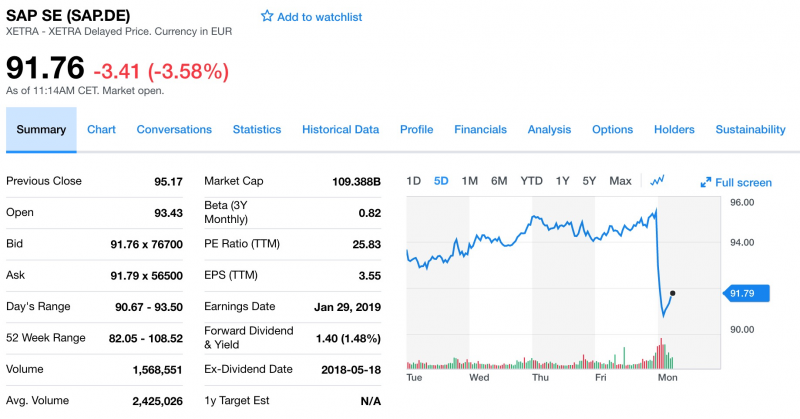This screenshot has width=800, height=419.
Task: Choose the 6M chart range
Action: 499,181
